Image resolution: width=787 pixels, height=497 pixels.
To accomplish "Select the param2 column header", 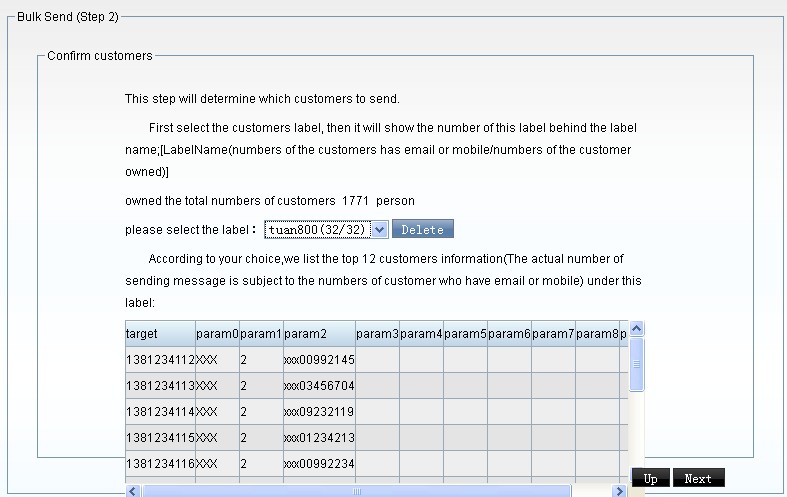I will 319,333.
